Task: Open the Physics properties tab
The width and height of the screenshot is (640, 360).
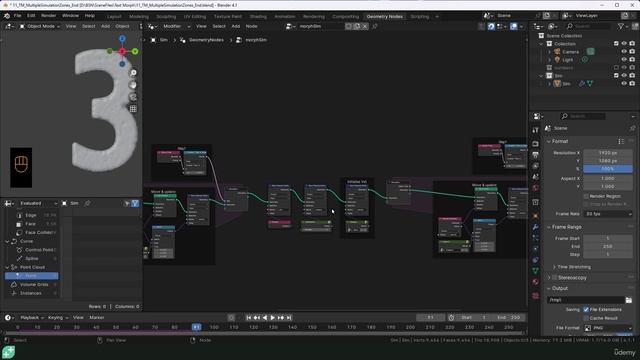Action: [536, 249]
